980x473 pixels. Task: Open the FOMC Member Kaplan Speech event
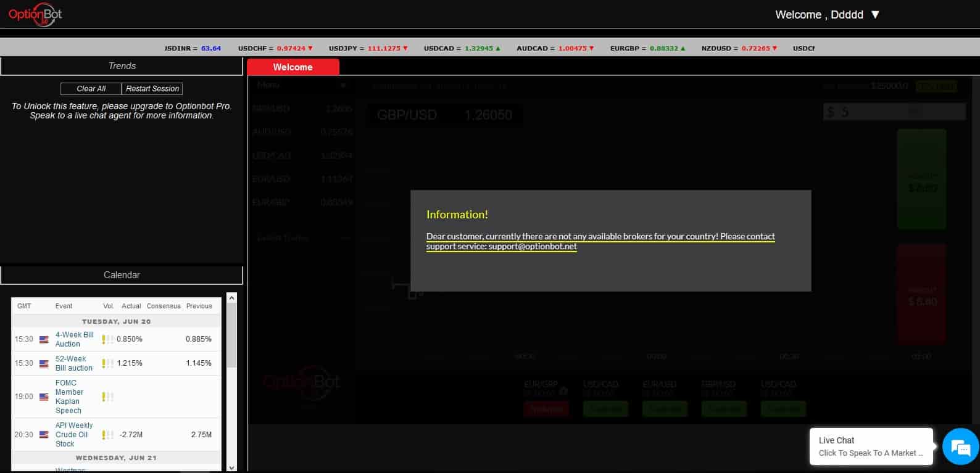[69, 397]
